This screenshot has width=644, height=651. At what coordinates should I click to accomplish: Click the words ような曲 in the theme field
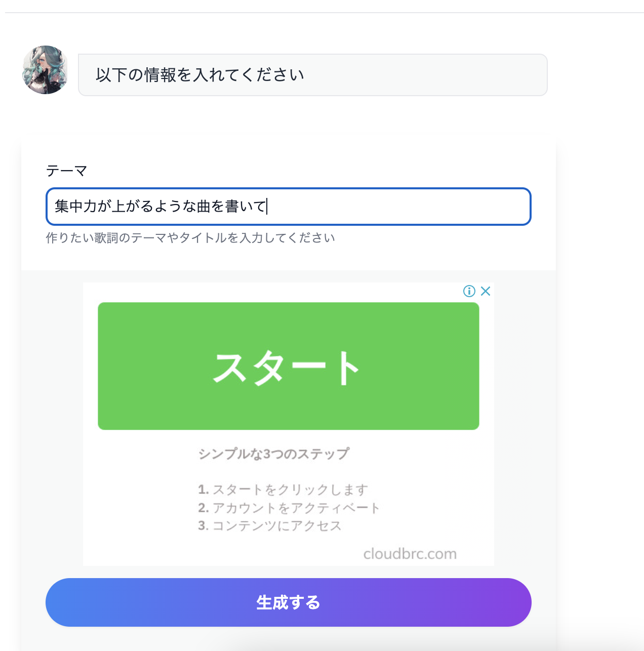(x=182, y=207)
